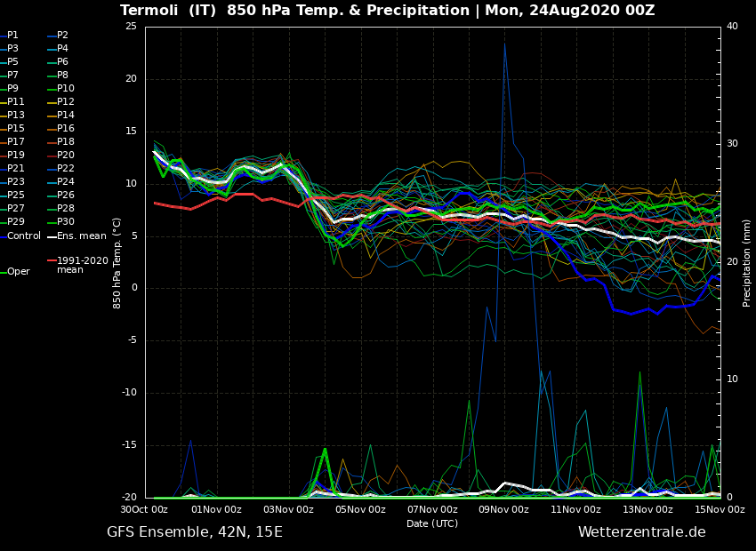
Task: Click the 09Nov 00z date tick label
Action: pyautogui.click(x=504, y=510)
